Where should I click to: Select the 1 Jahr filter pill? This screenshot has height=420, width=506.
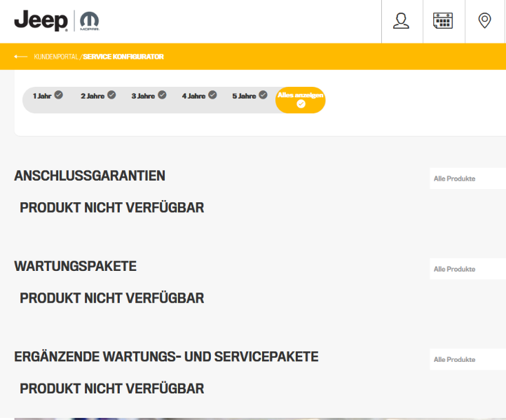coord(42,96)
